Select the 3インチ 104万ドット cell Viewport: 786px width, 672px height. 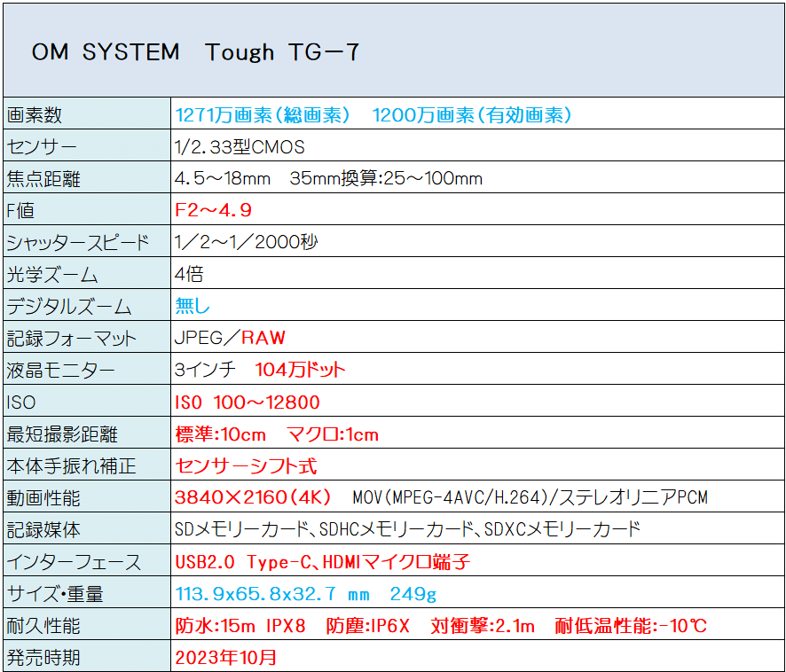(x=477, y=369)
